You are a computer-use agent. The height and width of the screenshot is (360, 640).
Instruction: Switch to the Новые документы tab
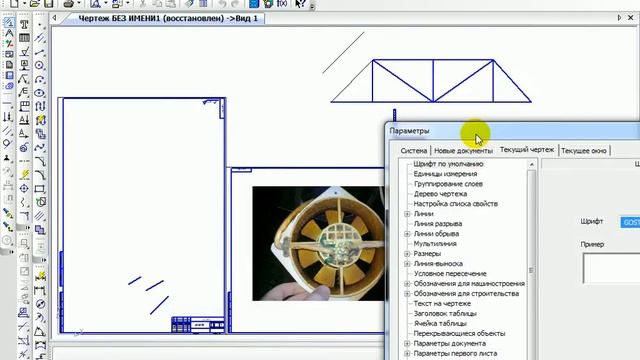(x=463, y=151)
